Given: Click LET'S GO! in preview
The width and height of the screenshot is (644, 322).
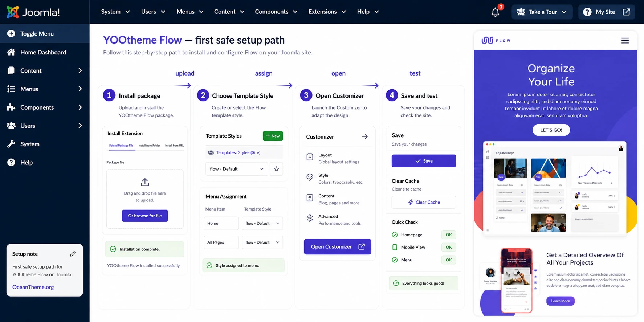Looking at the screenshot, I should tap(551, 130).
